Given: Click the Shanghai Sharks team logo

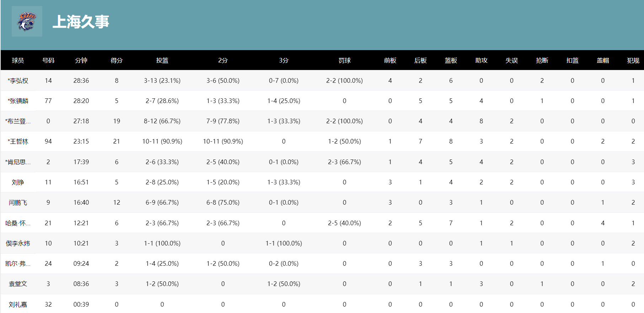Looking at the screenshot, I should click(x=27, y=21).
